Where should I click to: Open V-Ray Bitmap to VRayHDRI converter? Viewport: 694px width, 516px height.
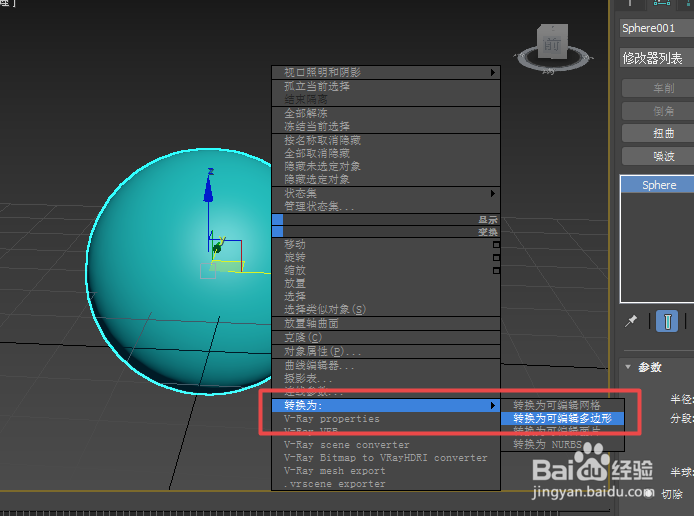click(x=386, y=458)
